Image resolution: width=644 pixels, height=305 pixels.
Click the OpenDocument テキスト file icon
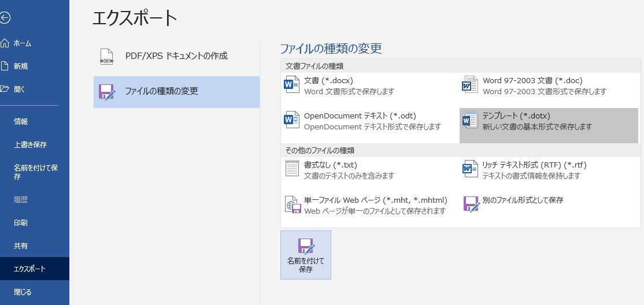point(292,120)
